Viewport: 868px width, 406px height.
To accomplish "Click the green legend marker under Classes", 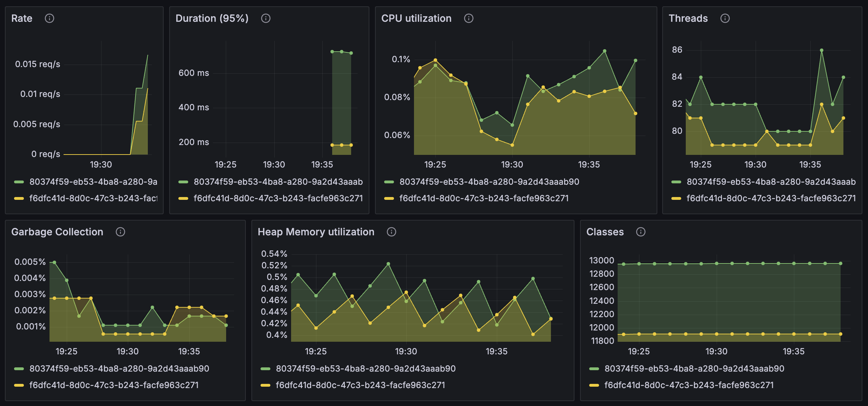I will (594, 369).
